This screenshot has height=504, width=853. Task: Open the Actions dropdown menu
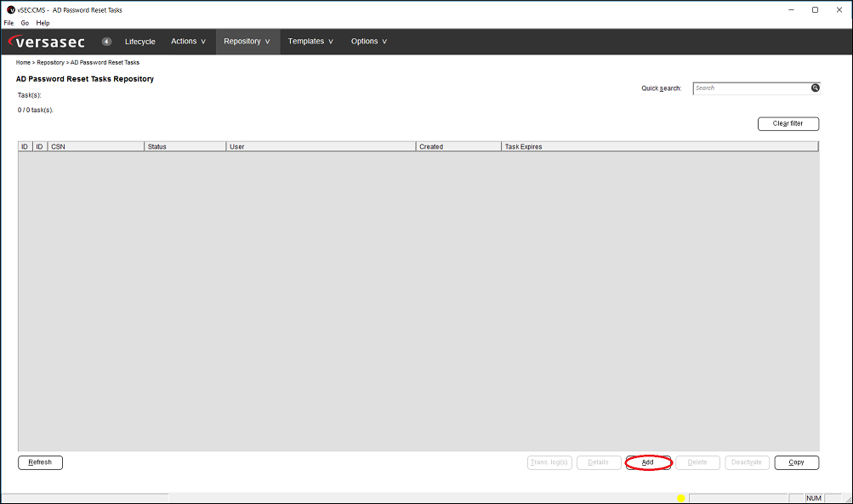point(188,42)
